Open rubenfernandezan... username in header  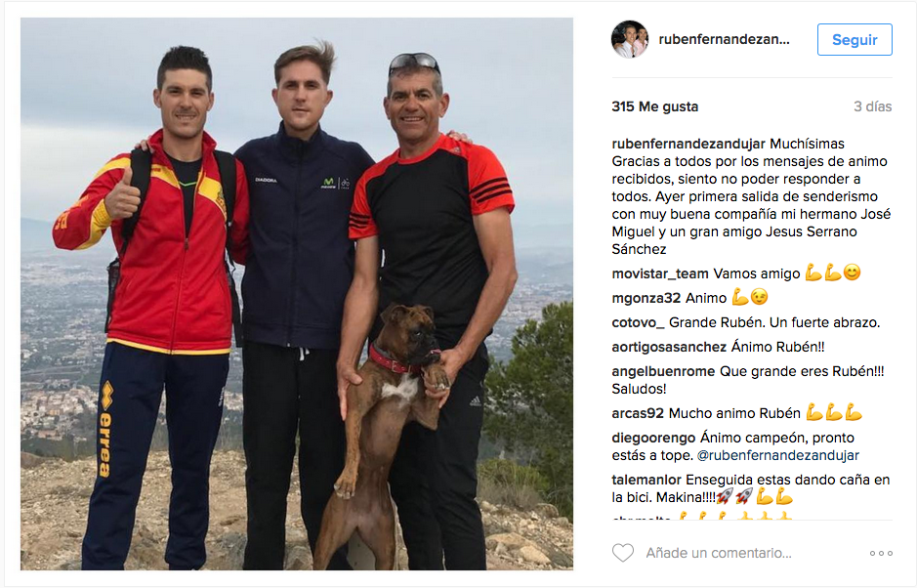(724, 39)
